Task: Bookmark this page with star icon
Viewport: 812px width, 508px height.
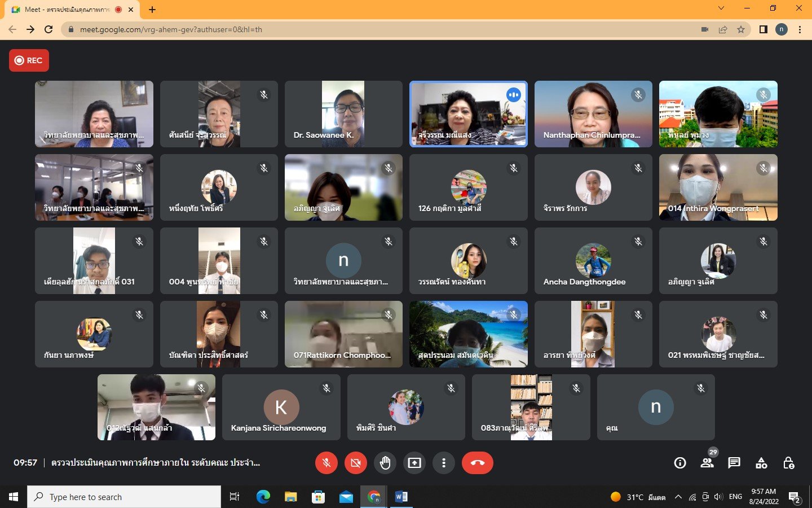Action: tap(741, 29)
